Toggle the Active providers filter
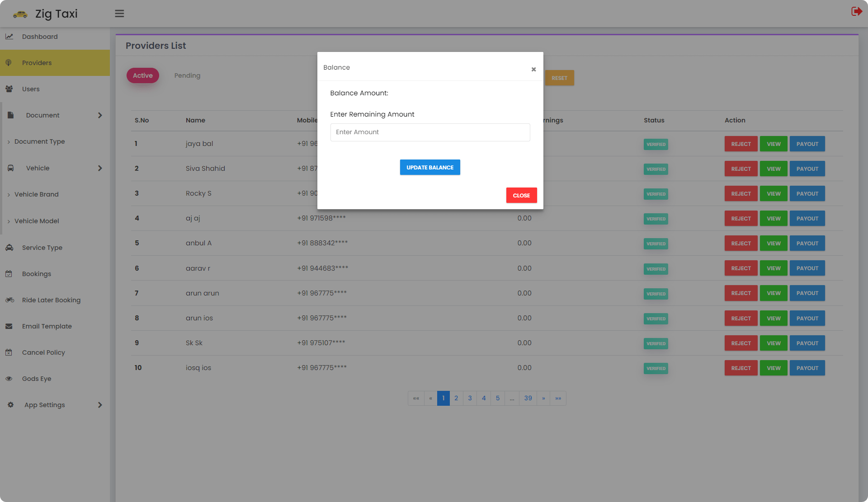 pyautogui.click(x=142, y=75)
